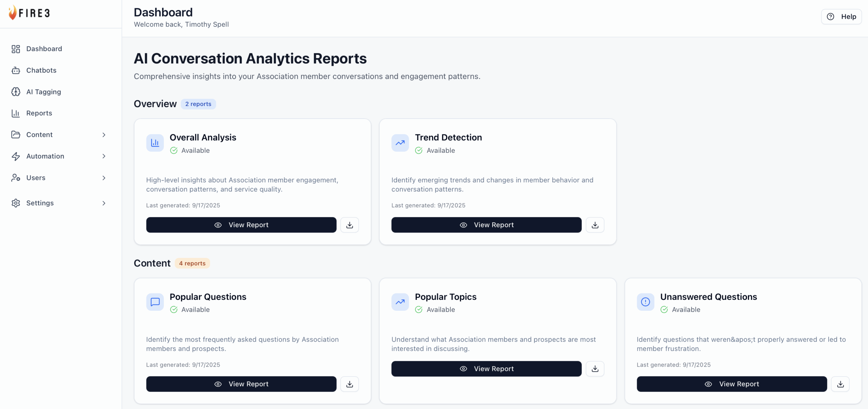Click the Popular Questions available checkmark
The image size is (868, 409).
tap(174, 309)
